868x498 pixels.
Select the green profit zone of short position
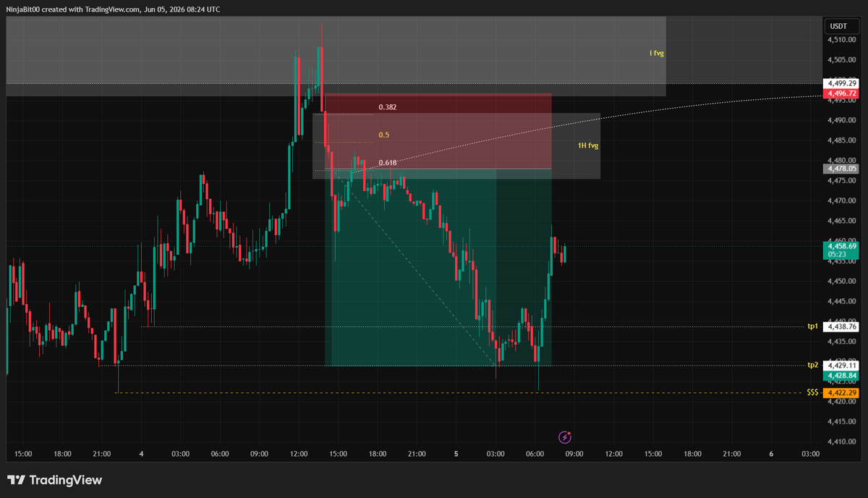[438, 267]
